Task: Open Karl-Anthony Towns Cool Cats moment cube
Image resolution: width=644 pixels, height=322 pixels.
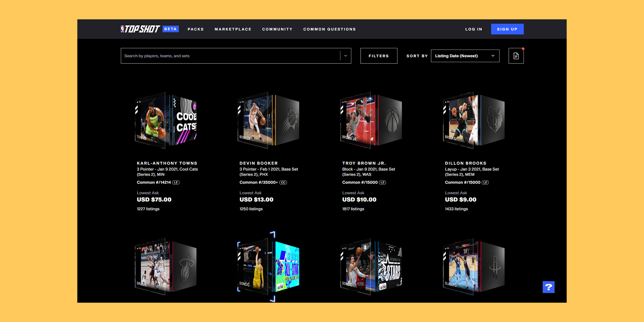Action: pos(166,120)
